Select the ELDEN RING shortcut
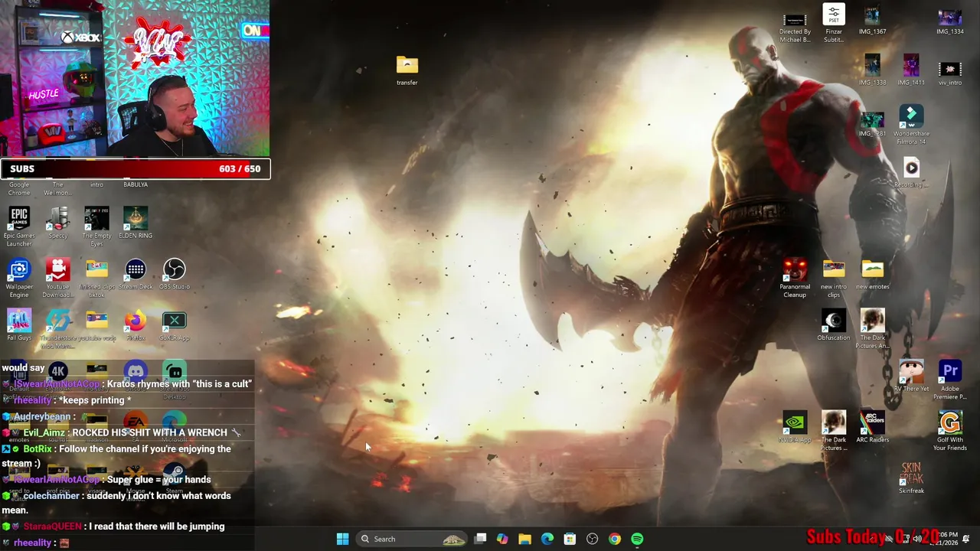Viewport: 980px width, 551px height. point(136,223)
